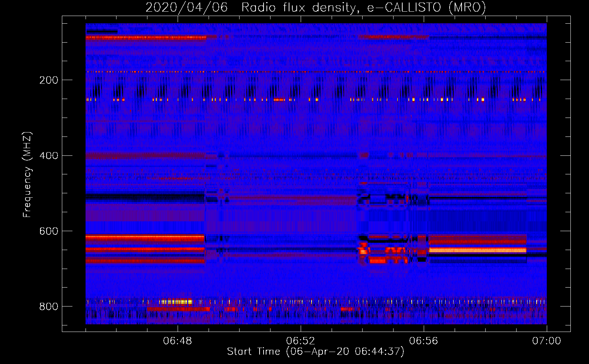The image size is (589, 364).
Task: Click the 06:52 time tick label
Action: click(x=300, y=341)
